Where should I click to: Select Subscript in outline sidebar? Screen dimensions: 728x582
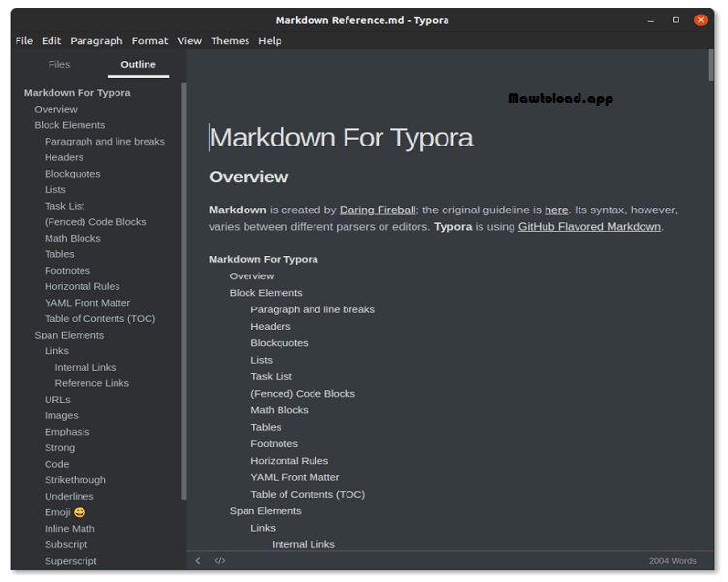[66, 545]
